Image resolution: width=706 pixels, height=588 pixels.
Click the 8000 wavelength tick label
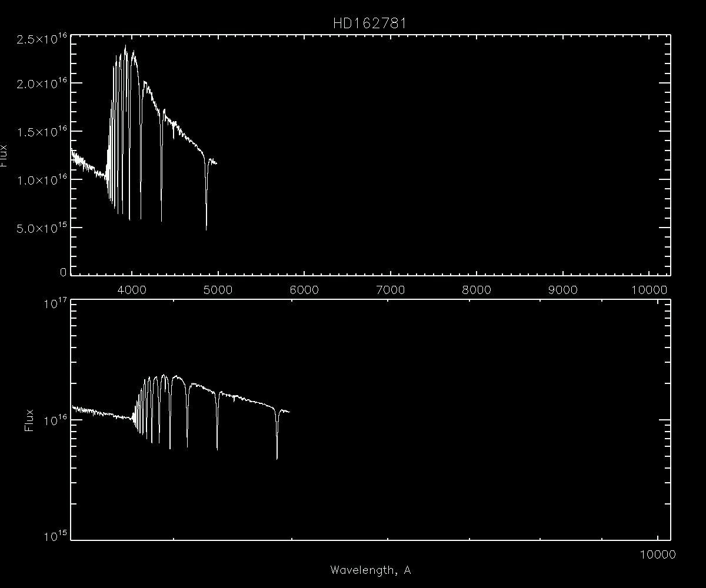click(x=477, y=289)
